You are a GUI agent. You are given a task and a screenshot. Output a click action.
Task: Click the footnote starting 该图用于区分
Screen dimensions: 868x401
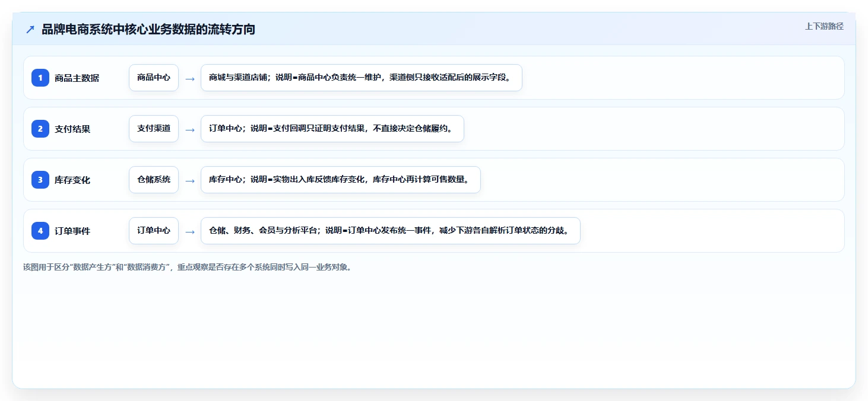tap(187, 267)
